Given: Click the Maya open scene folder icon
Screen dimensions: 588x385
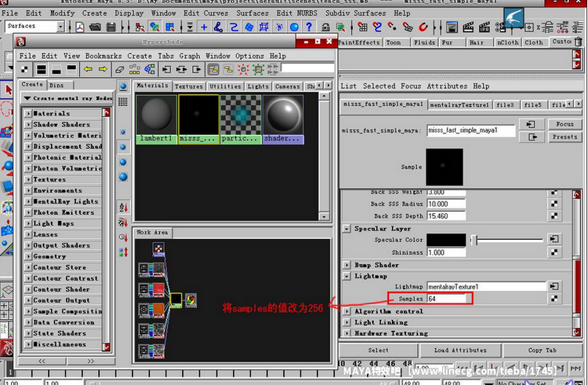Looking at the screenshot, I should click(x=95, y=27).
